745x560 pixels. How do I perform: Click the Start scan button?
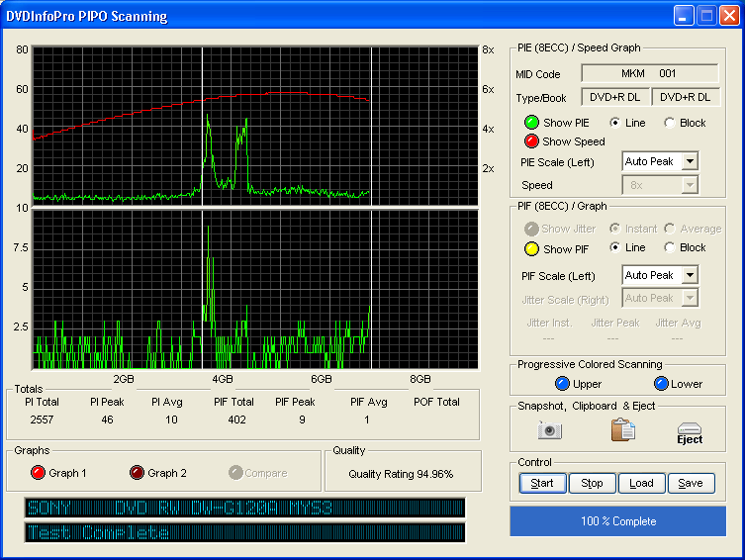(542, 484)
